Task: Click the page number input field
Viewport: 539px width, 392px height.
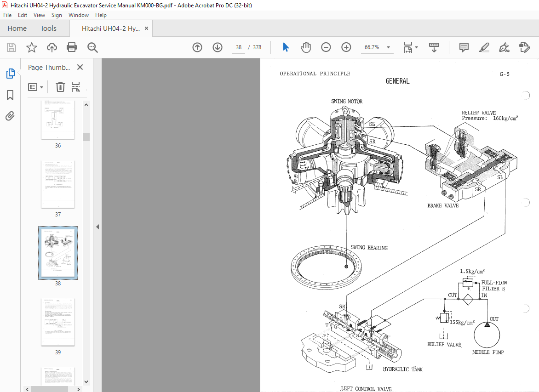Action: (x=239, y=47)
